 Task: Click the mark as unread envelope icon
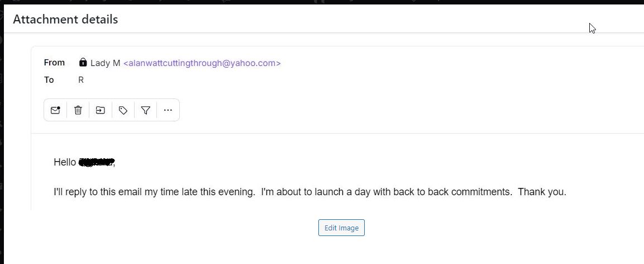pos(55,110)
